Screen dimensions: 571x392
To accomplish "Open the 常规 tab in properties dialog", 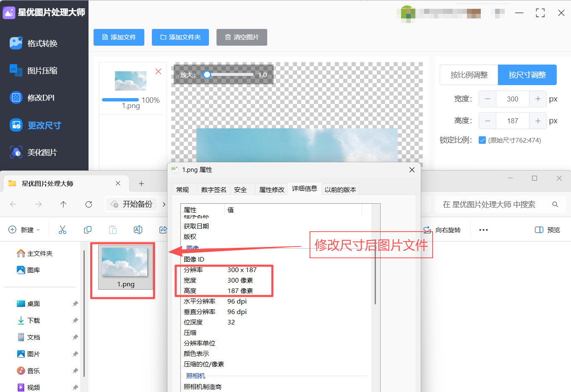I will click(x=183, y=190).
